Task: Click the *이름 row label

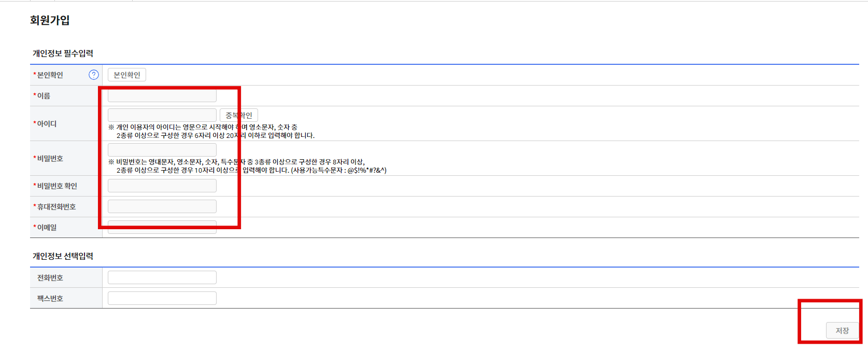Action: 42,96
